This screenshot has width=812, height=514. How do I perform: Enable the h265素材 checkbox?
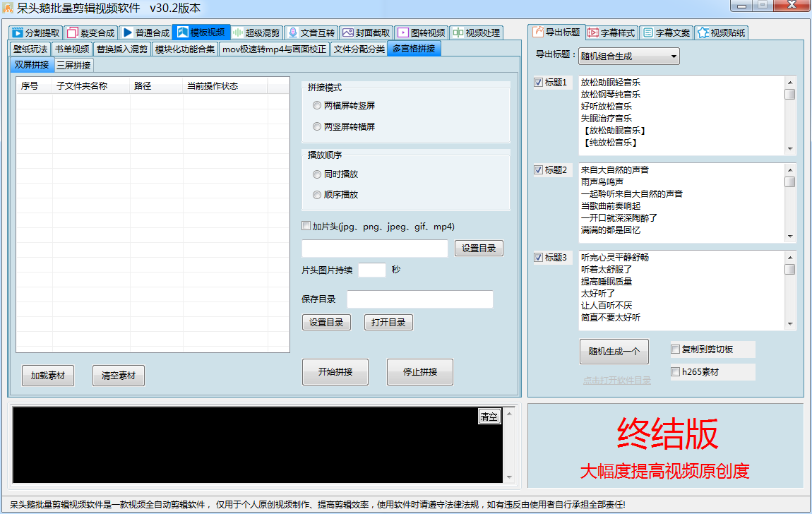[675, 371]
